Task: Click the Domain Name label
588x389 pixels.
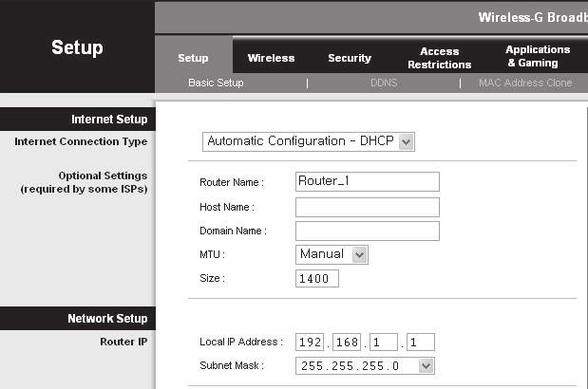Action: click(233, 231)
